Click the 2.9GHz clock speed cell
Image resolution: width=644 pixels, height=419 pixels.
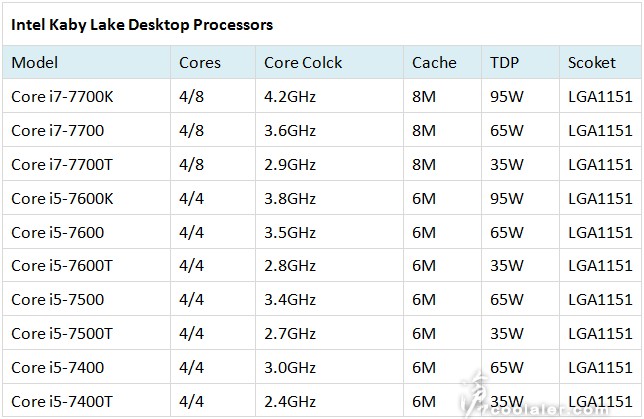click(x=290, y=164)
